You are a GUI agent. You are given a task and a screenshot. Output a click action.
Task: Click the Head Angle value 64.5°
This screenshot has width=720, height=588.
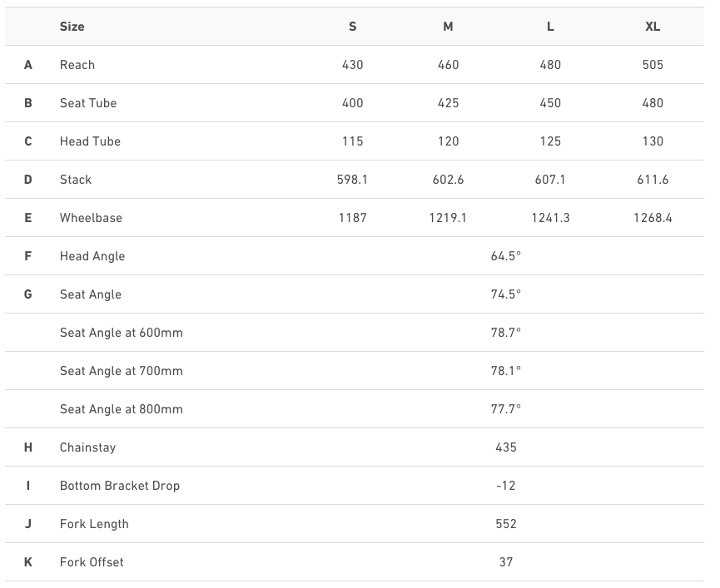506,256
